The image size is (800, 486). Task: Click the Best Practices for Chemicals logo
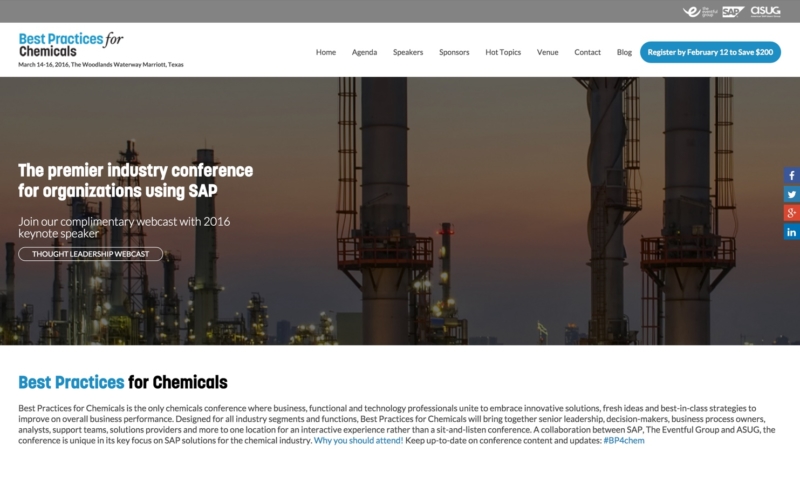tap(71, 45)
